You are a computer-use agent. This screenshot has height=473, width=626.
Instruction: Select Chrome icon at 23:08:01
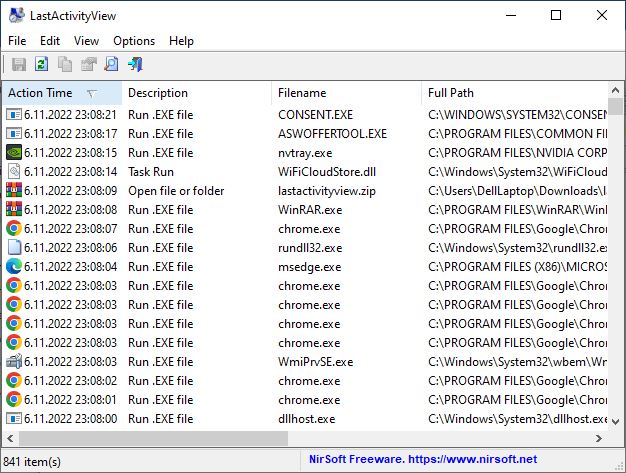[x=14, y=400]
